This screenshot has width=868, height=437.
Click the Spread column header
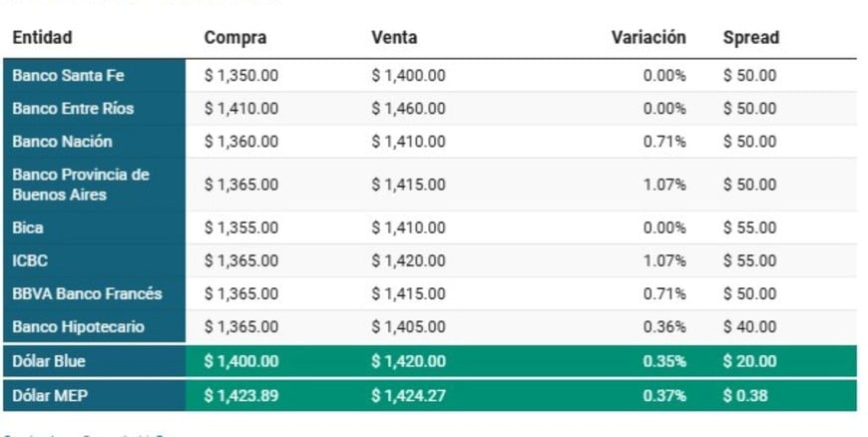(x=750, y=38)
